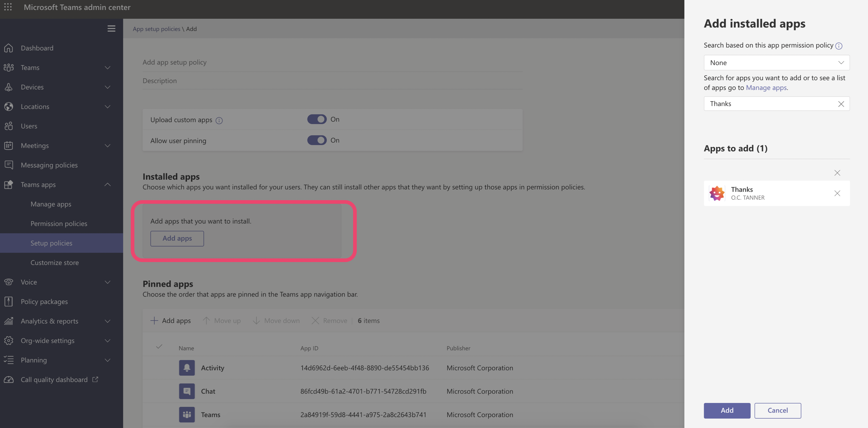Viewport: 868px width, 428px height.
Task: Toggle Upload custom apps switch off
Action: pyautogui.click(x=316, y=119)
